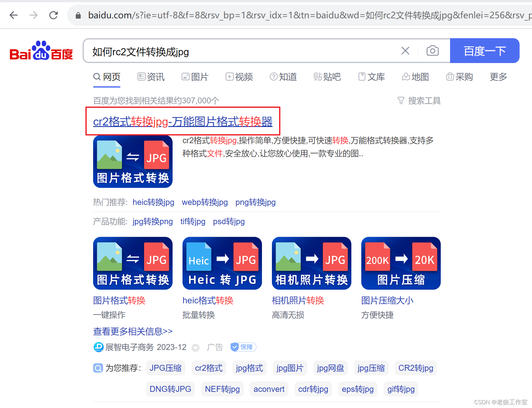Screen dimensions: 532x408
Task: Click the 保障 shield badge
Action: point(243,347)
